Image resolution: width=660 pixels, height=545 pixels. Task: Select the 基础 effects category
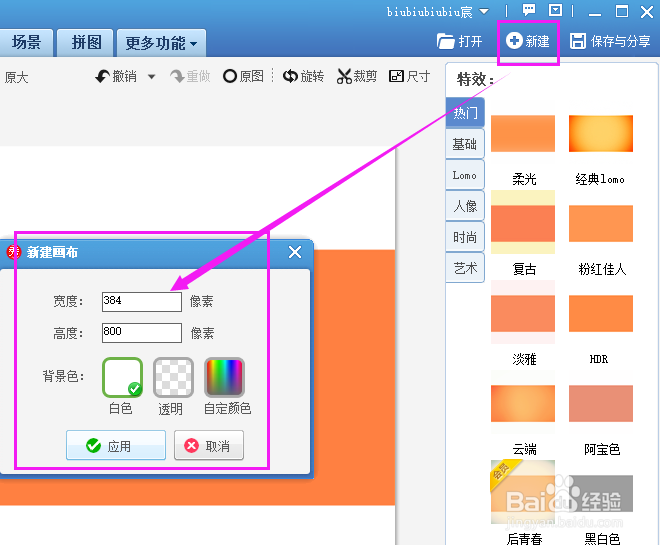click(465, 144)
